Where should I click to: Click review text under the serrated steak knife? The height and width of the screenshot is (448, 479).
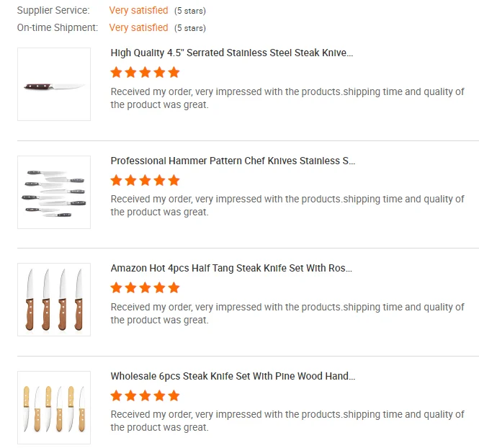287,98
